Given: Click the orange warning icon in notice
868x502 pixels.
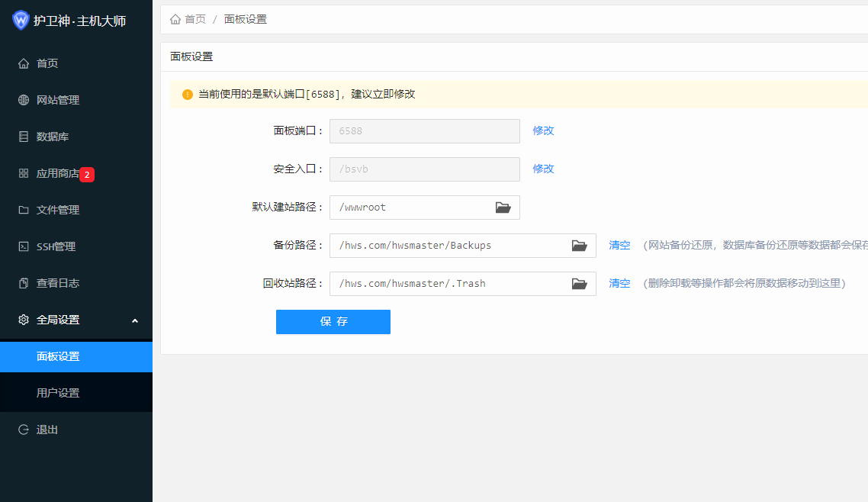Looking at the screenshot, I should click(188, 95).
